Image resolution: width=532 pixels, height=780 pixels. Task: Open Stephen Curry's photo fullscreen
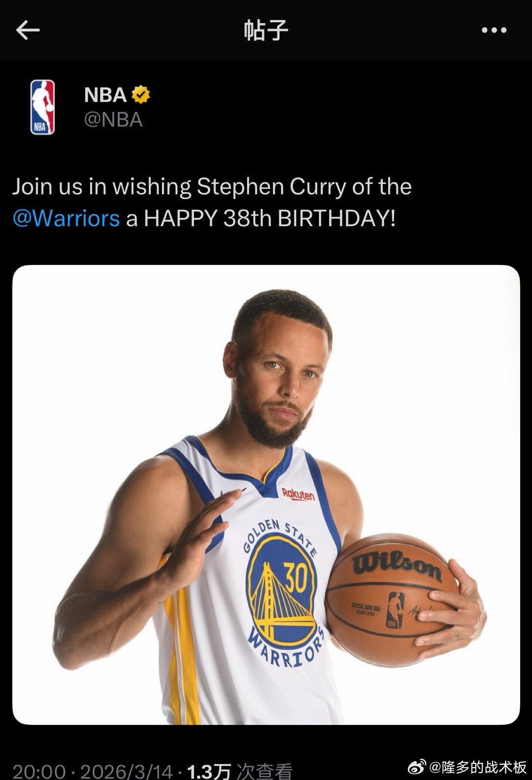[266, 493]
